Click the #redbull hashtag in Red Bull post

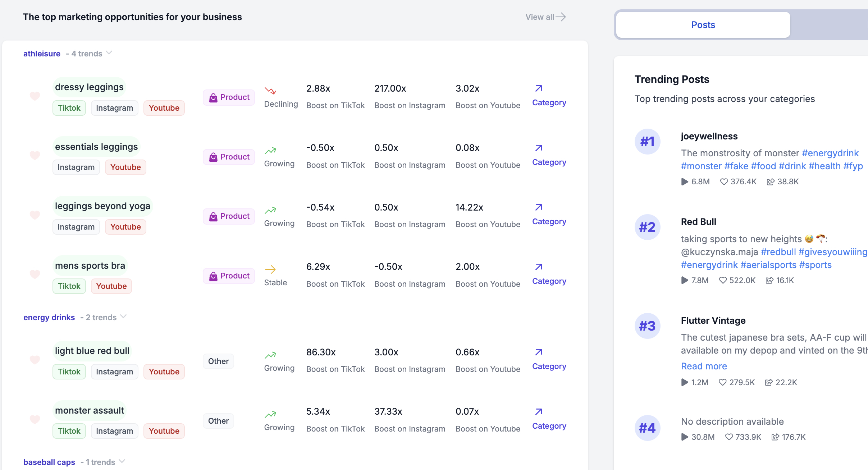tap(778, 252)
